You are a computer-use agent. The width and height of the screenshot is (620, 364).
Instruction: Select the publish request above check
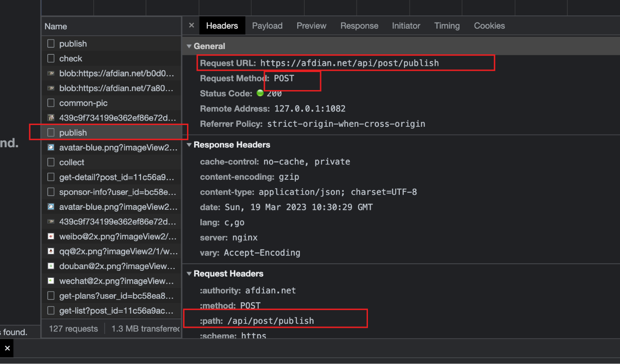click(x=111, y=44)
